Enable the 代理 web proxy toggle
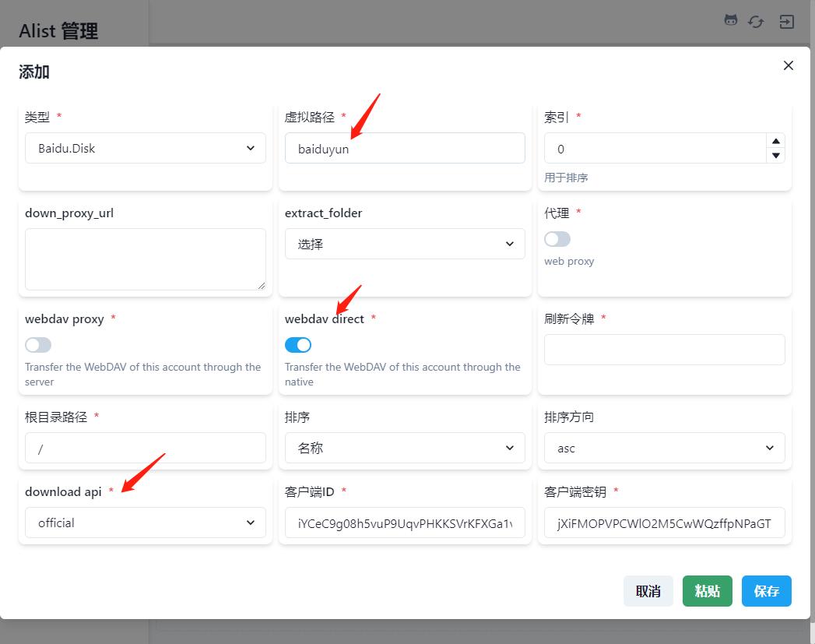 coord(557,239)
